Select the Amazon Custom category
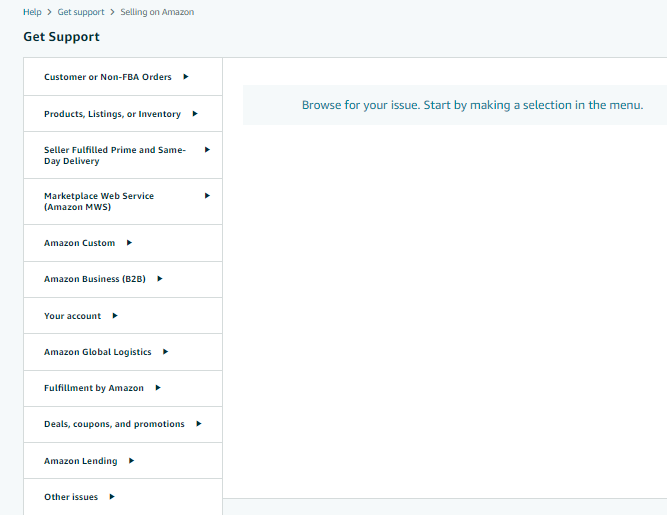Screen dimensions: 667x515 coord(123,243)
